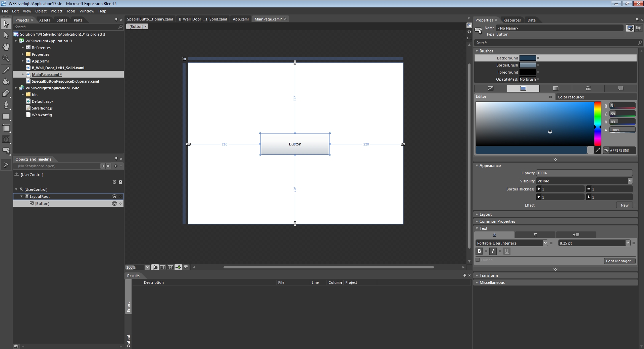Viewport: 644px width, 349px height.
Task: Select the Pen tool
Action: pos(6,105)
